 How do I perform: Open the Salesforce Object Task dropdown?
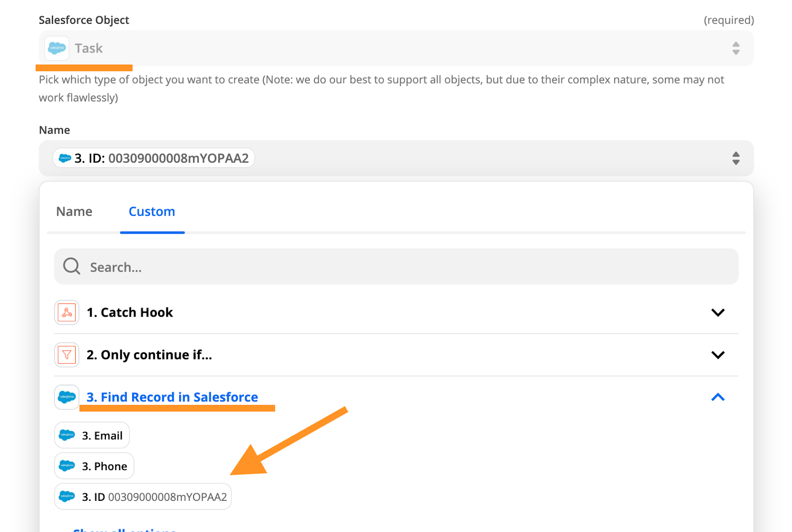point(736,48)
